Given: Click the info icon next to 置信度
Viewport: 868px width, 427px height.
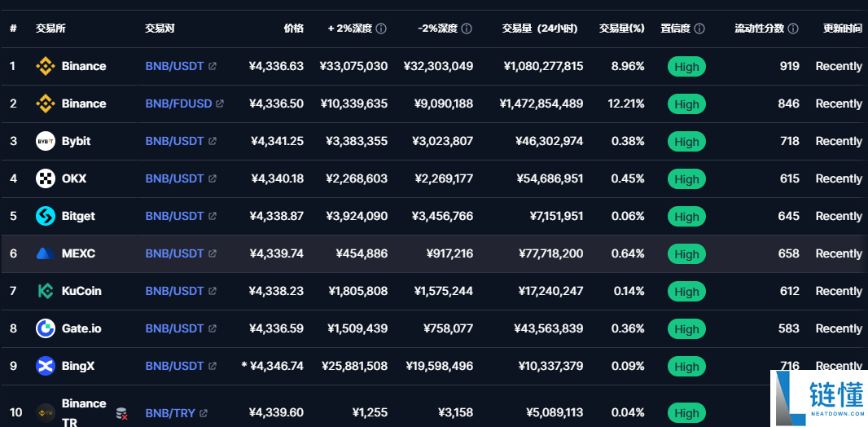Looking at the screenshot, I should [699, 29].
